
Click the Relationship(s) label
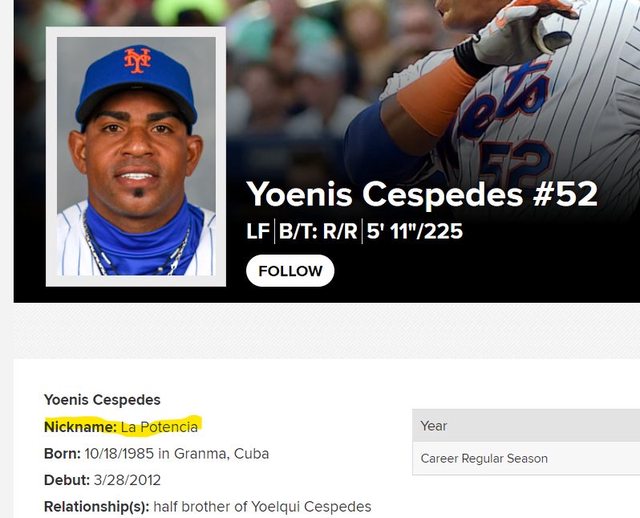[x=96, y=506]
